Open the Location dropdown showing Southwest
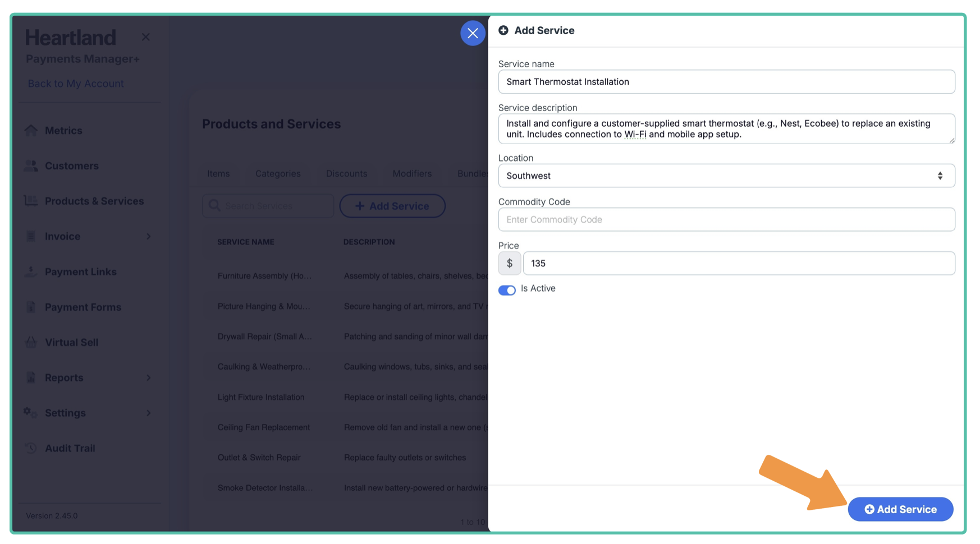This screenshot has width=980, height=544. pos(726,176)
